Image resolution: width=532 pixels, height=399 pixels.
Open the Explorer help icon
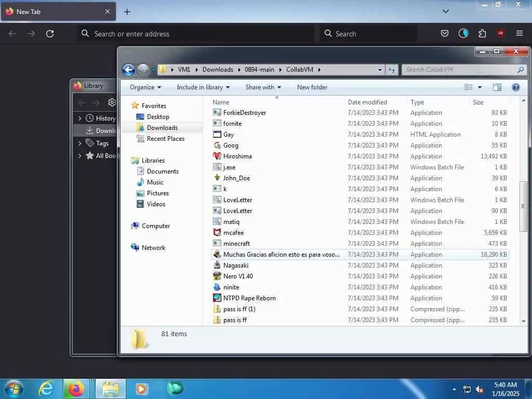click(516, 87)
